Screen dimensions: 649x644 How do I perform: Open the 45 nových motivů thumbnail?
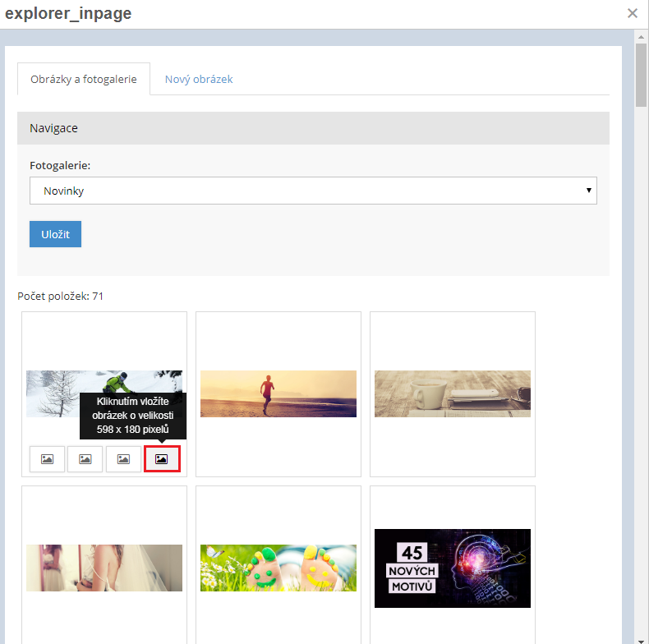452,568
